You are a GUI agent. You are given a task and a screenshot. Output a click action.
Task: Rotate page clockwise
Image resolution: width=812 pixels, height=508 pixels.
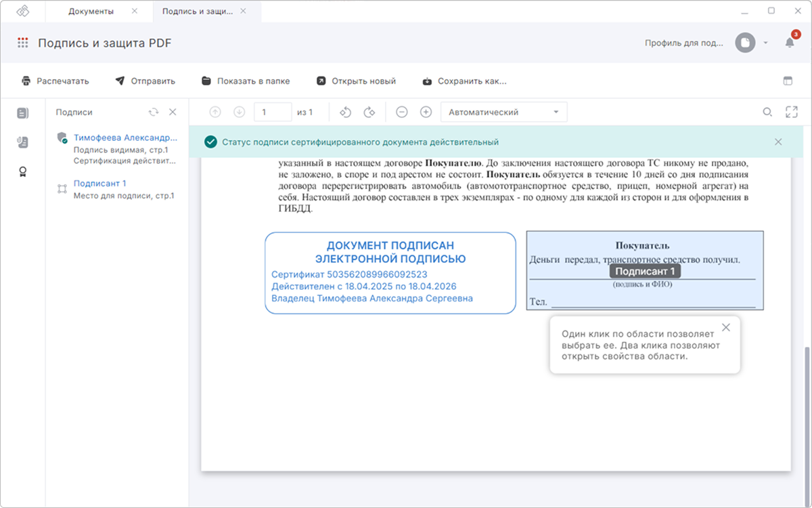click(x=369, y=112)
